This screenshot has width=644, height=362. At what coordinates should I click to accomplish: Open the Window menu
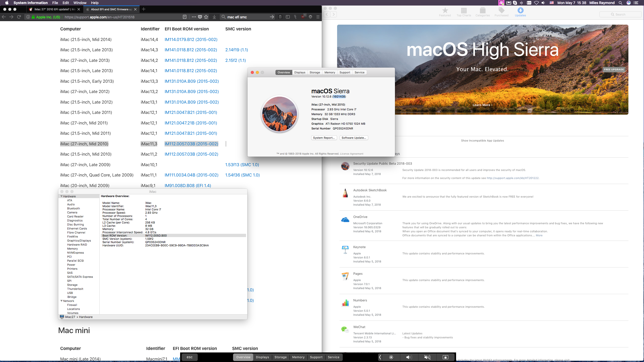click(x=80, y=3)
